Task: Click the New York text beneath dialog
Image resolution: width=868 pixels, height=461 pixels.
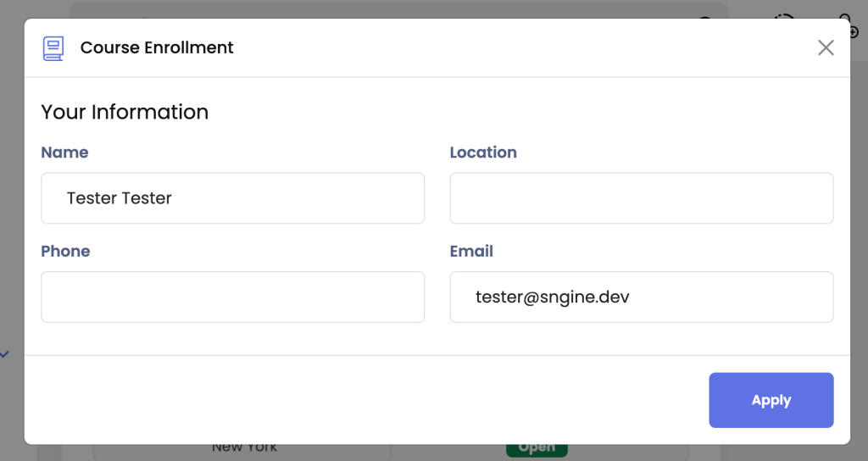Action: click(x=244, y=448)
